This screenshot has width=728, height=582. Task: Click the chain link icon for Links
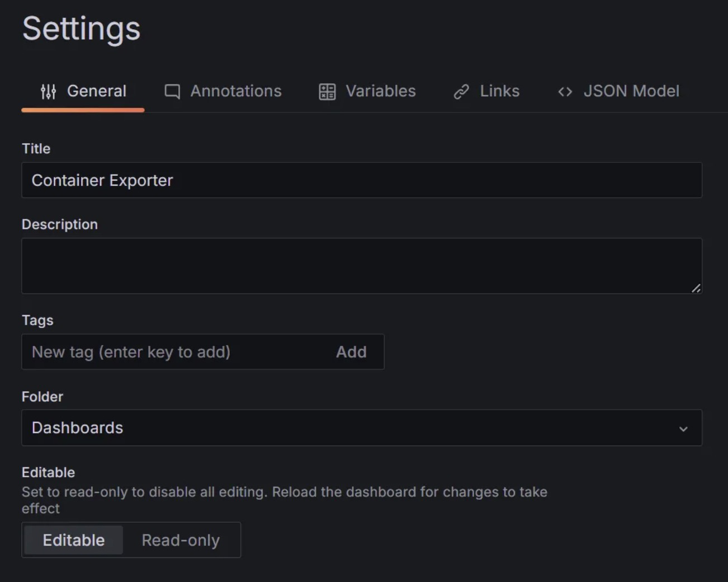(x=461, y=91)
